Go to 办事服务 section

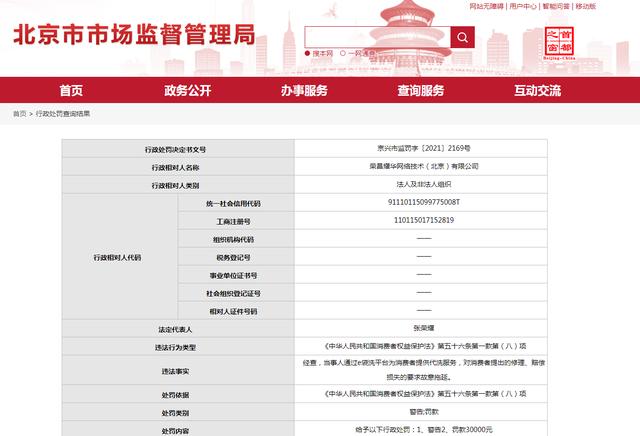tap(304, 90)
